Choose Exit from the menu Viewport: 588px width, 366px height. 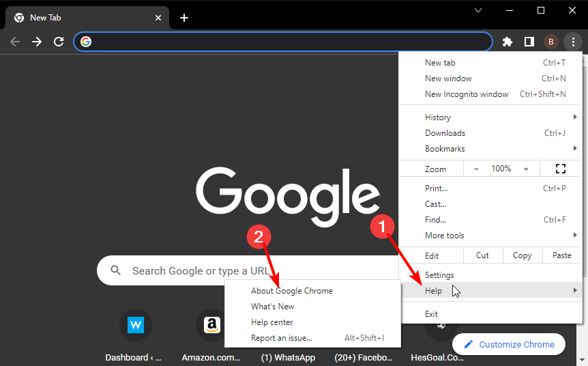491,314
